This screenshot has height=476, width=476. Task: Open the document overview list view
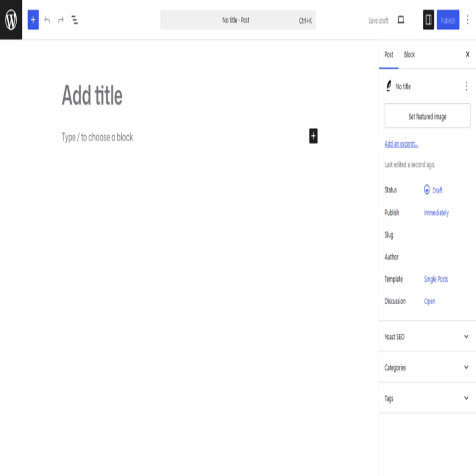75,20
